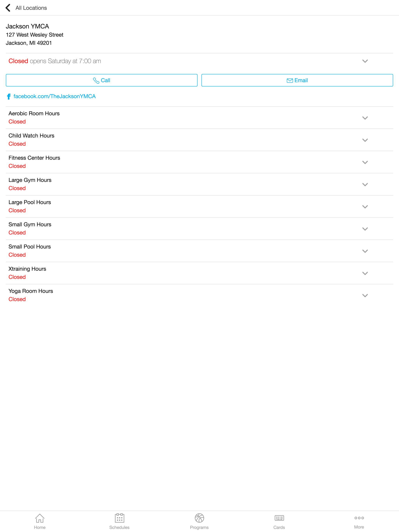Tap the opens Saturday at 7:00 am text
This screenshot has height=532, width=399.
click(x=65, y=61)
